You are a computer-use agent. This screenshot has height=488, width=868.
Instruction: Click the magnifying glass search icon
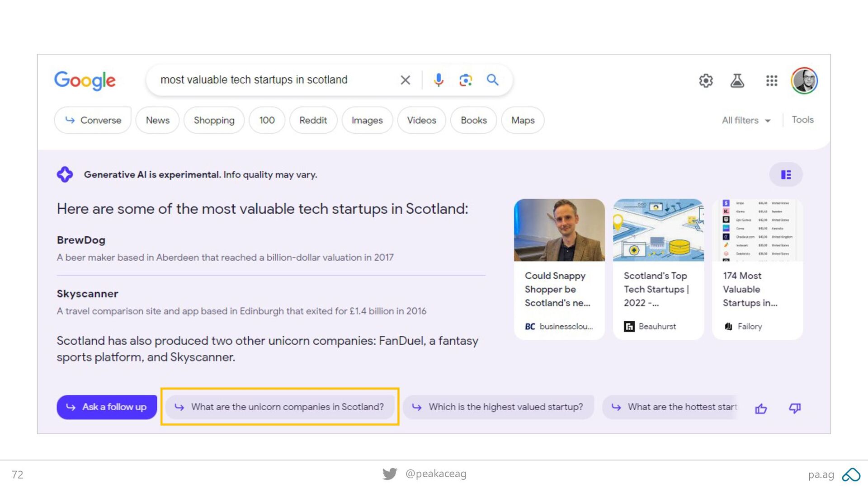coord(493,80)
